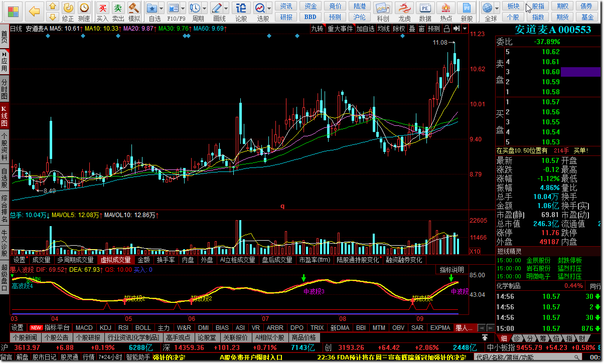The height and width of the screenshot is (364, 605).
Task: Open the 个股新闻 stock news tab
Action: [25, 337]
